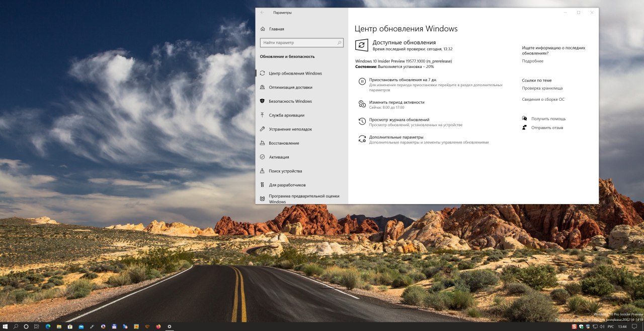Open Просмотр журнала обновлений
The image size is (644, 331).
click(x=399, y=119)
